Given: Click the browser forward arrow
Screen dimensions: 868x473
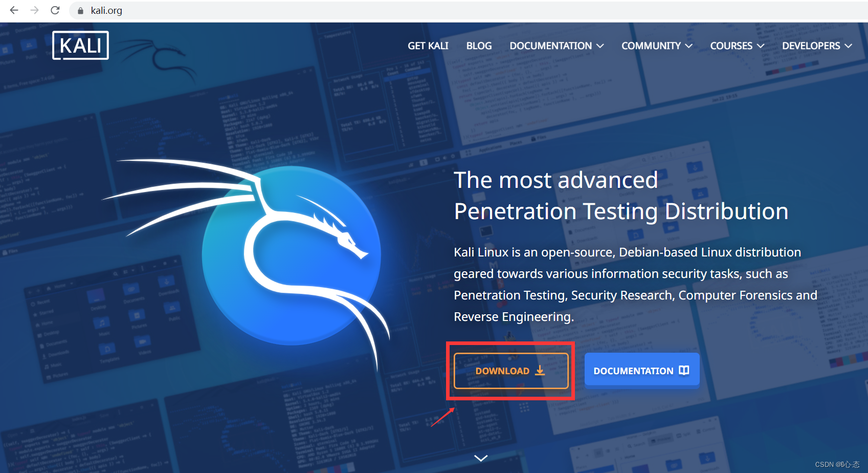Looking at the screenshot, I should (x=34, y=10).
